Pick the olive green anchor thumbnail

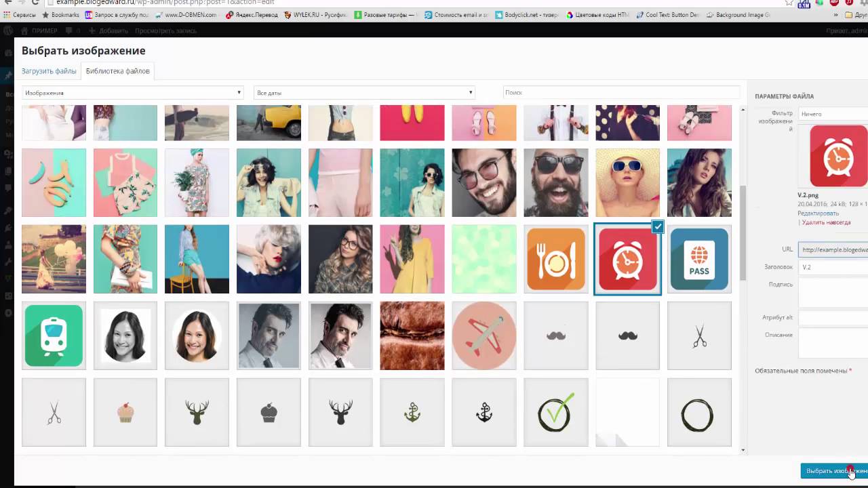click(x=412, y=412)
